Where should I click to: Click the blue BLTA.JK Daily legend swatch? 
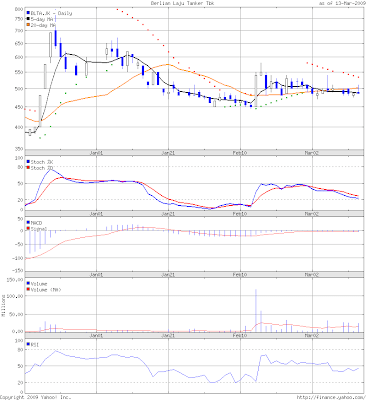[x=28, y=13]
